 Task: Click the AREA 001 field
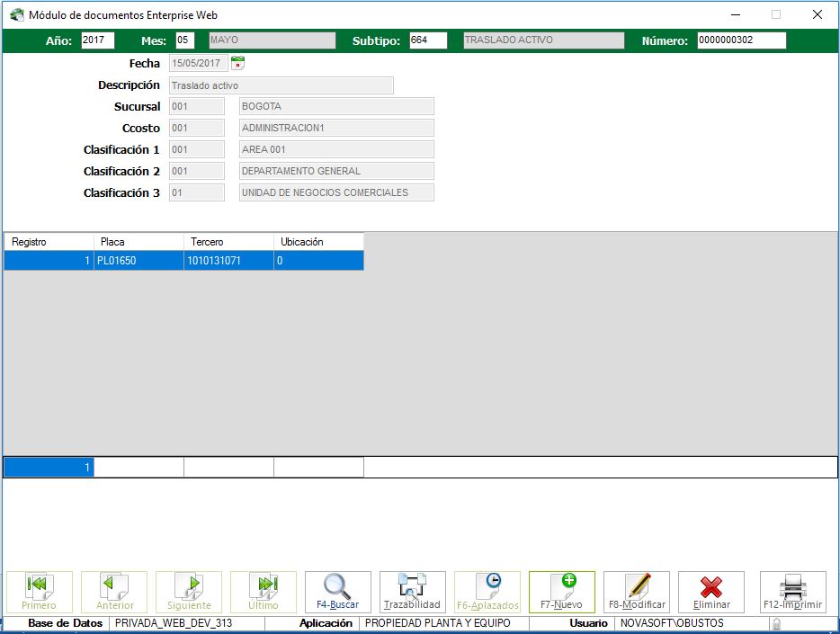[336, 149]
